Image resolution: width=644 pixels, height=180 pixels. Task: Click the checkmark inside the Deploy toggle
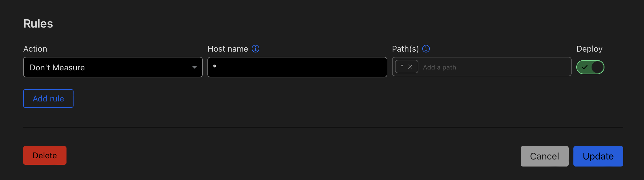coord(584,67)
